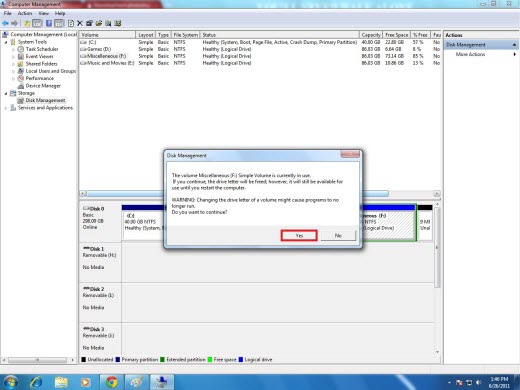Click the Explore magnifier toolbar icon

click(108, 23)
